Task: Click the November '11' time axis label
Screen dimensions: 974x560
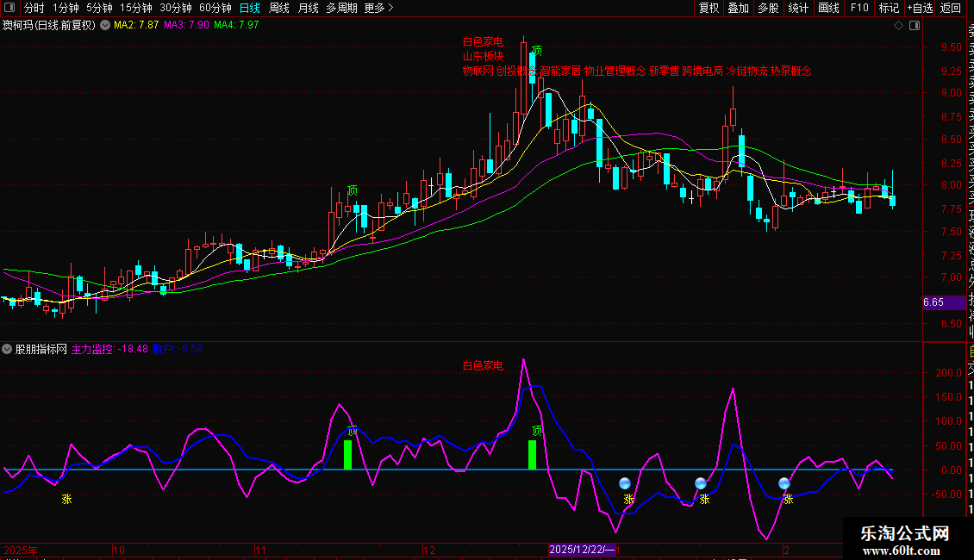Action: [260, 550]
